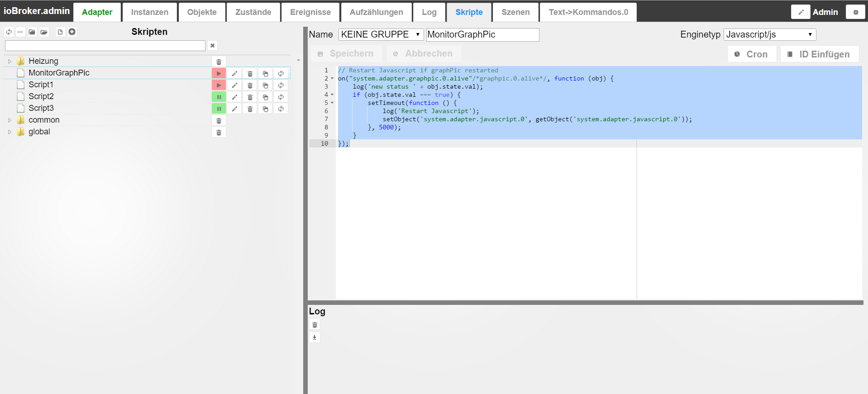Click the new script file icon
Image resolution: width=868 pixels, height=394 pixels.
(60, 32)
